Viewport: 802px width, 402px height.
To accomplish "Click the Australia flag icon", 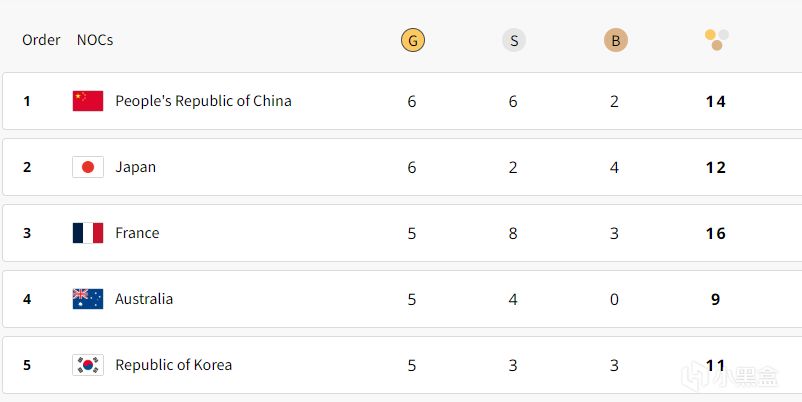I will coord(88,299).
